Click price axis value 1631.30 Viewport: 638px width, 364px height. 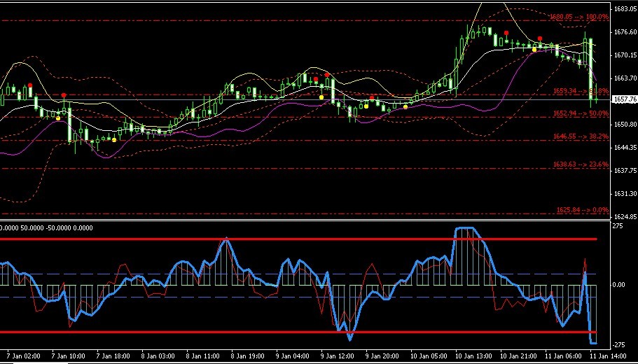point(625,194)
